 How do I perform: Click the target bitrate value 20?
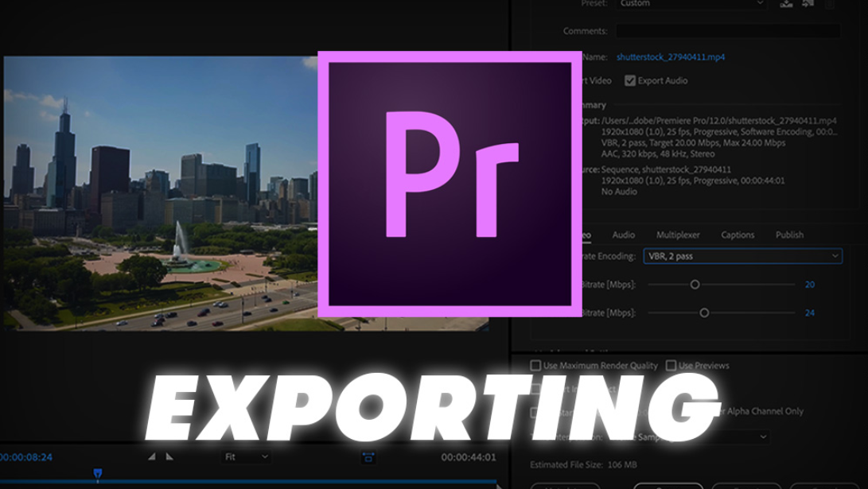809,285
